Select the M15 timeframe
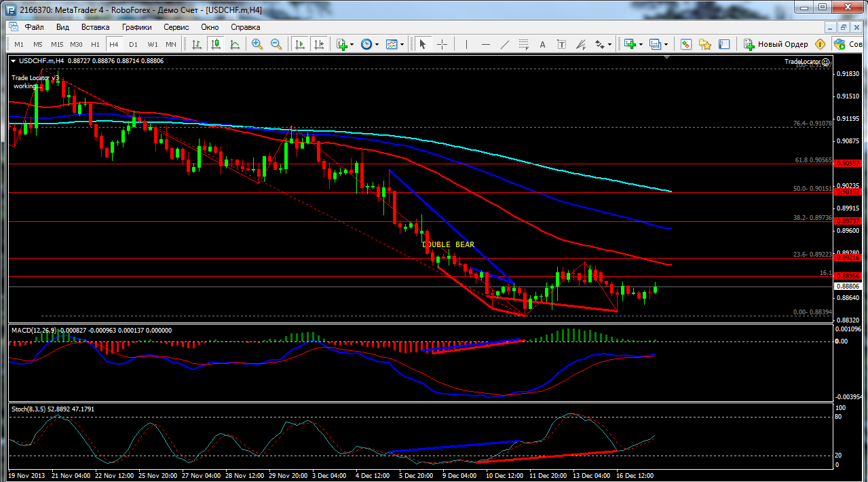 57,44
